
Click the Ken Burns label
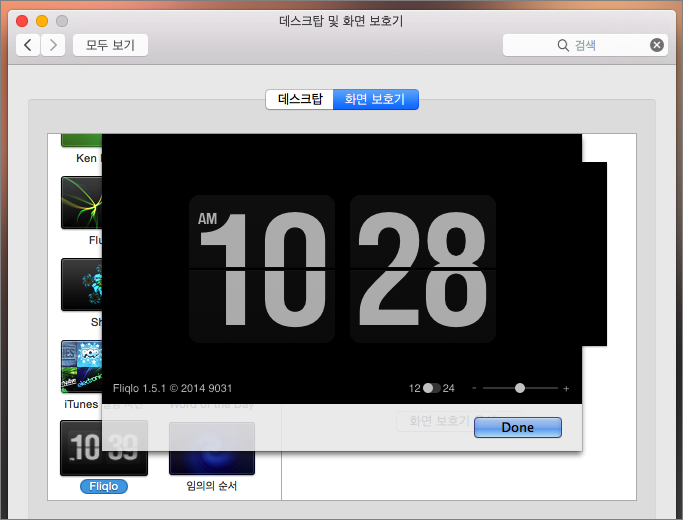[88, 158]
